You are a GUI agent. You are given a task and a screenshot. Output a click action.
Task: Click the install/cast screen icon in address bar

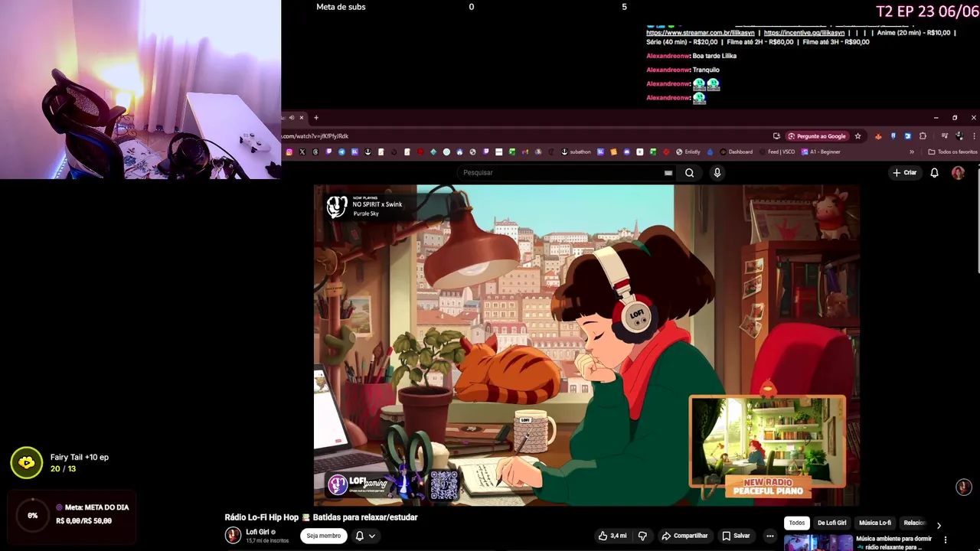777,136
